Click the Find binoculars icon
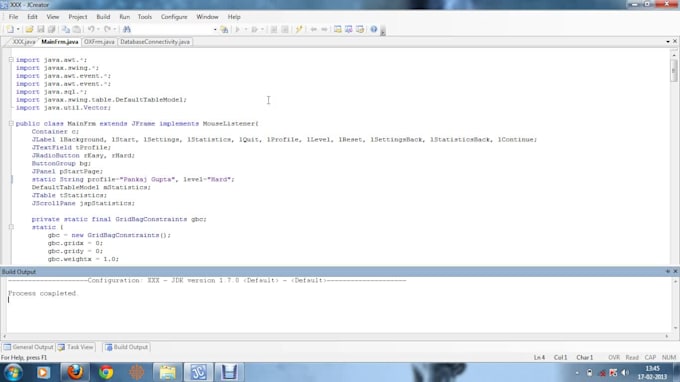Screen dimensions: 680x382 coord(127,29)
